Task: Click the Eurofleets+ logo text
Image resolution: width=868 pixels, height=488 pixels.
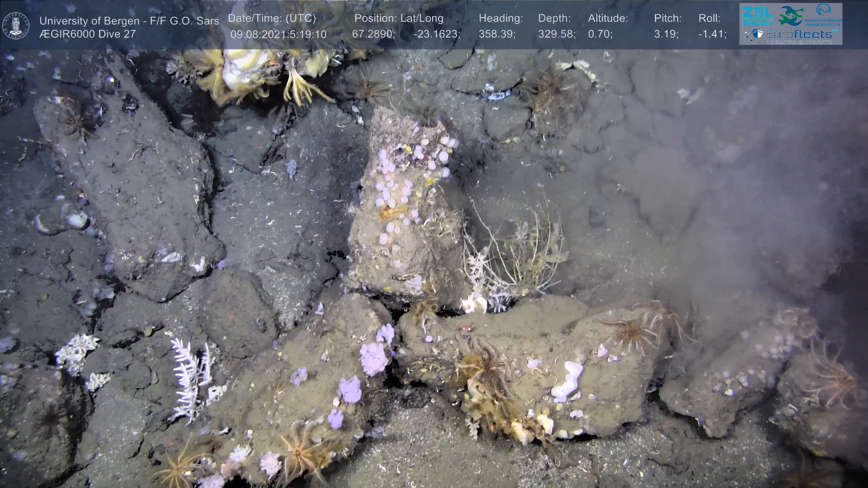Action: pos(799,34)
